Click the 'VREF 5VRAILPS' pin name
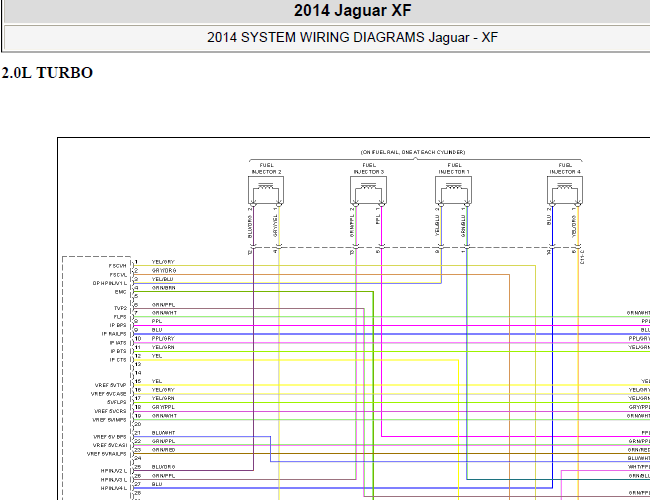 pyautogui.click(x=107, y=454)
